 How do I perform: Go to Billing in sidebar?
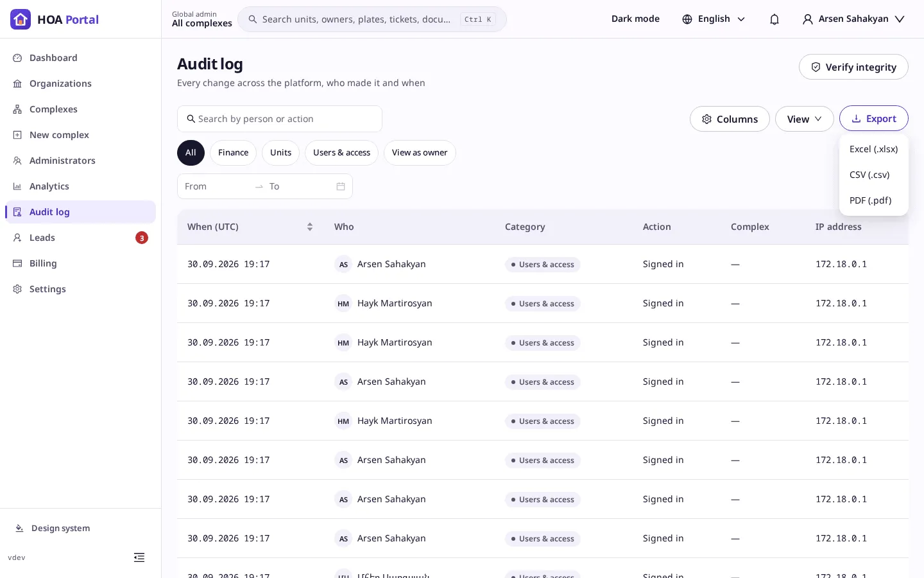tap(80, 263)
